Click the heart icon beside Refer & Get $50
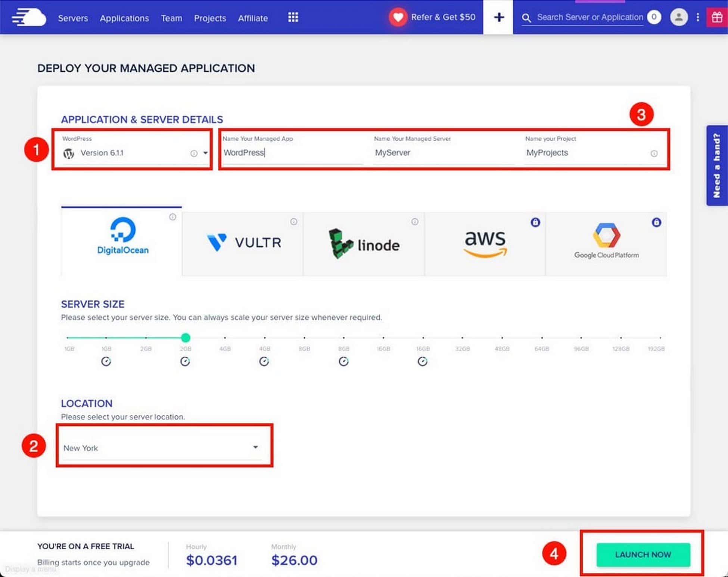The image size is (728, 577). tap(398, 17)
